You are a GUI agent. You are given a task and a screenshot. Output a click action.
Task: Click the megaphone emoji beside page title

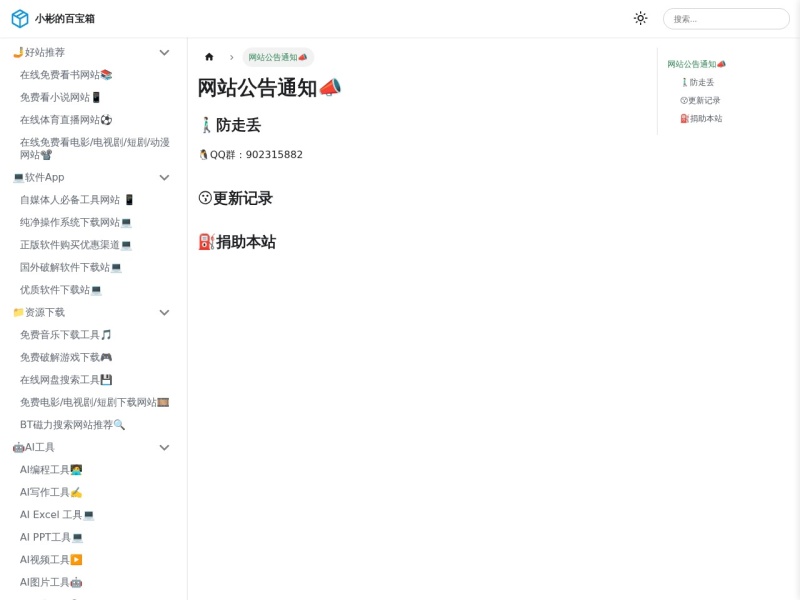(x=330, y=88)
